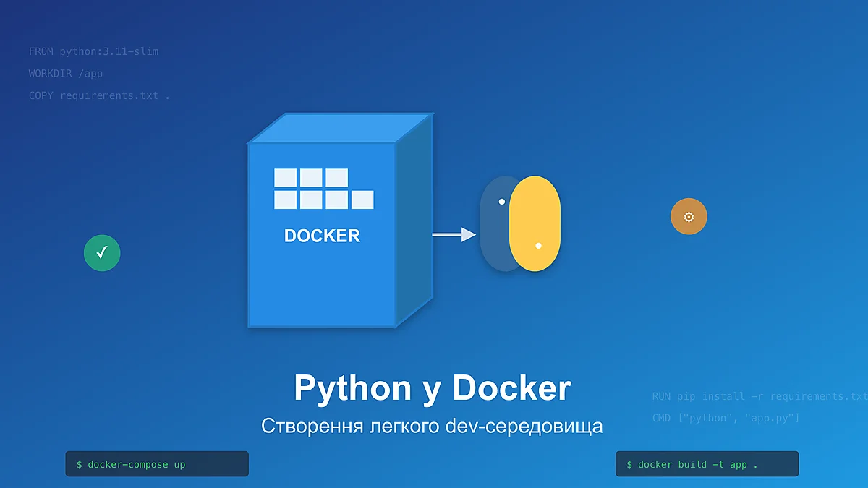
Task: Click the white arrow pointing to Python
Action: (454, 234)
